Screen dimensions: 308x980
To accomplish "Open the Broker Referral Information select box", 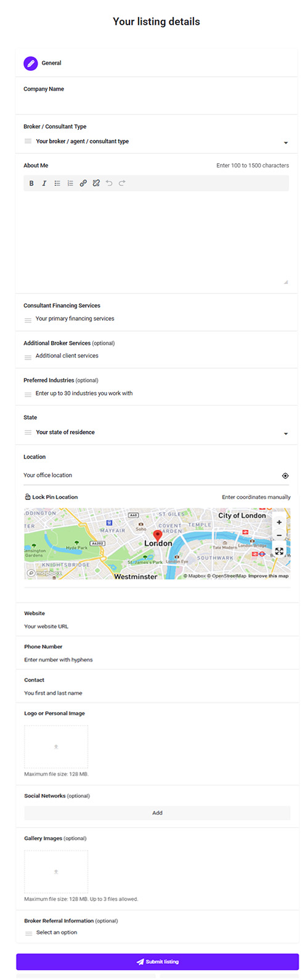I will click(156, 933).
